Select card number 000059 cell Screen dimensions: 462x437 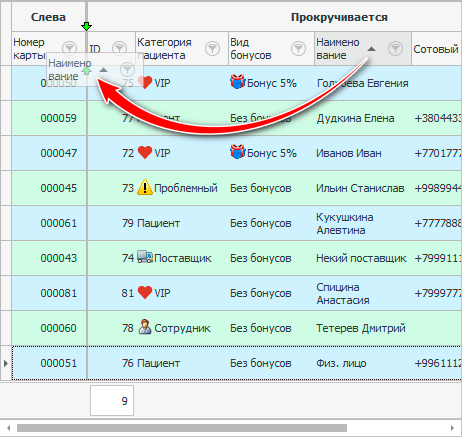coord(49,118)
